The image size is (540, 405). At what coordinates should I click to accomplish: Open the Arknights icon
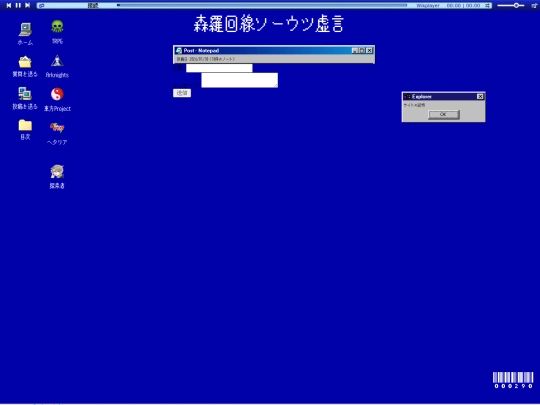point(57,61)
